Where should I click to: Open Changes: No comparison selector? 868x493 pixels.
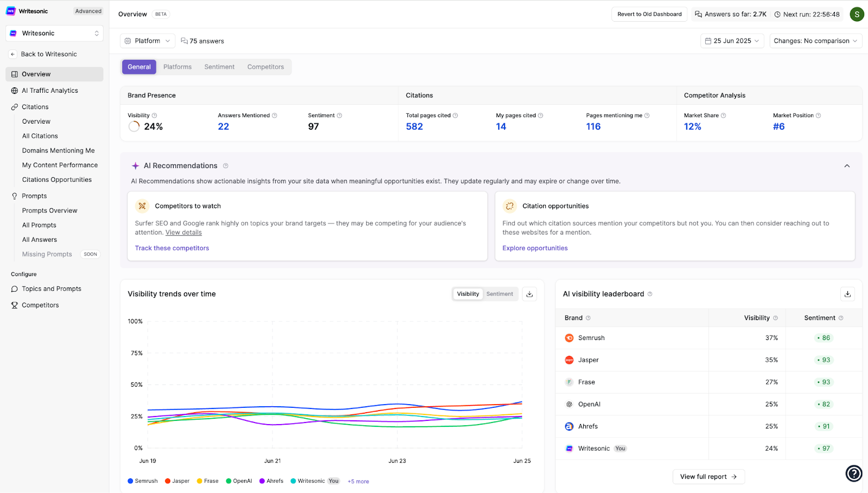click(x=815, y=41)
